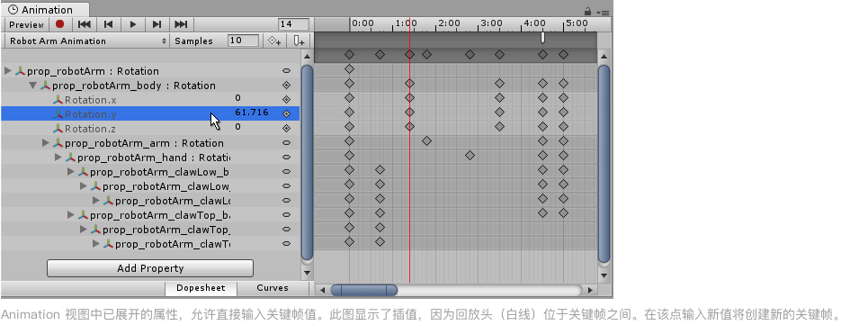Click the current frame number field
The height and width of the screenshot is (325, 868).
293,24
